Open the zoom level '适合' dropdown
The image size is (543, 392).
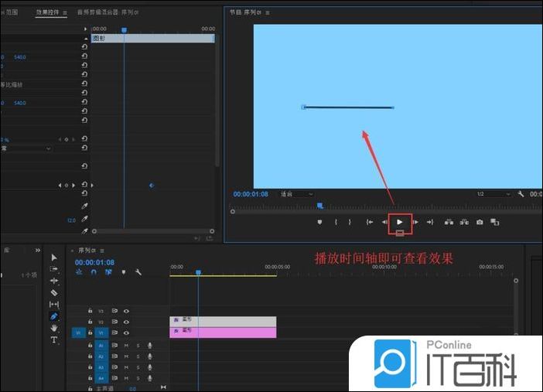point(298,194)
